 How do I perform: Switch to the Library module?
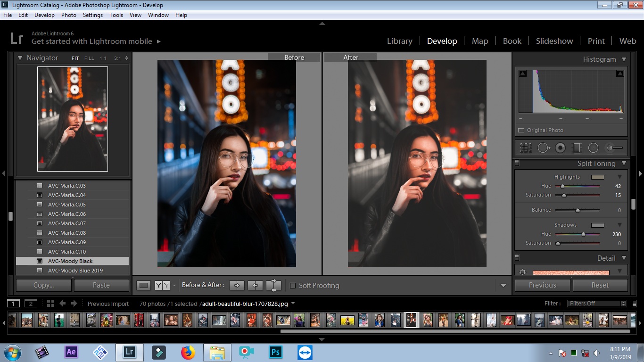(x=399, y=41)
